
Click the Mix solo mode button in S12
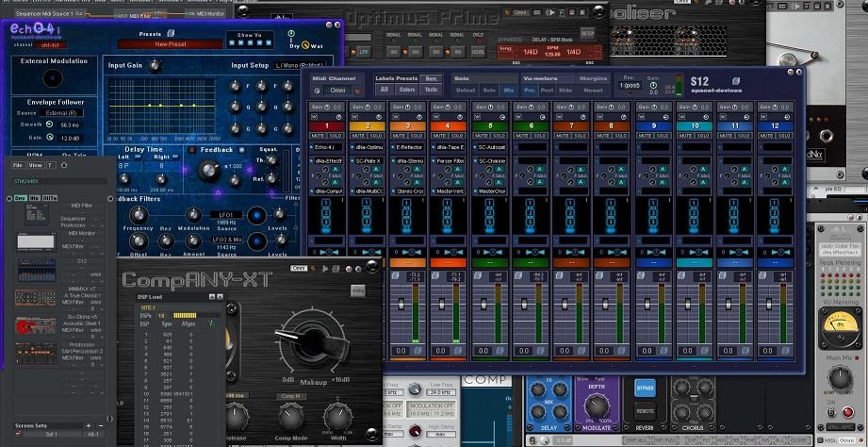[x=508, y=90]
